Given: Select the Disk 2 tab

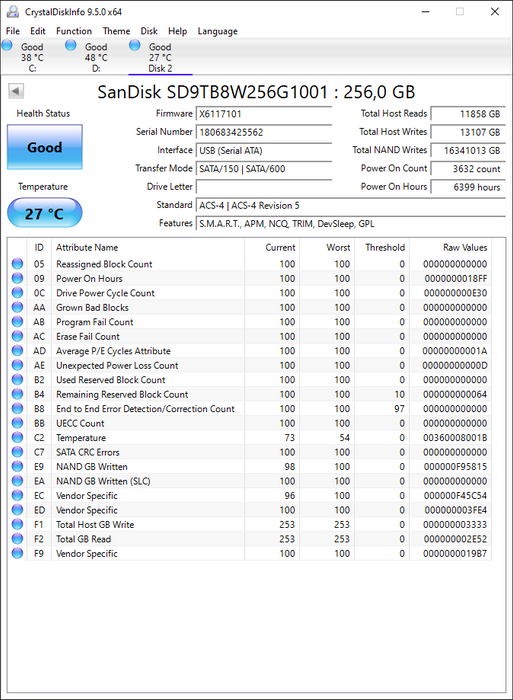Looking at the screenshot, I should coord(160,57).
